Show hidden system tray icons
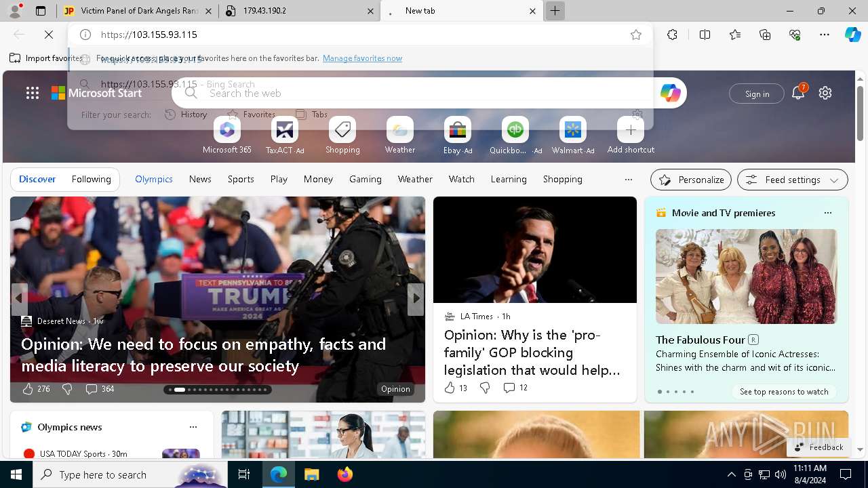Image resolution: width=868 pixels, height=488 pixels. point(731,474)
